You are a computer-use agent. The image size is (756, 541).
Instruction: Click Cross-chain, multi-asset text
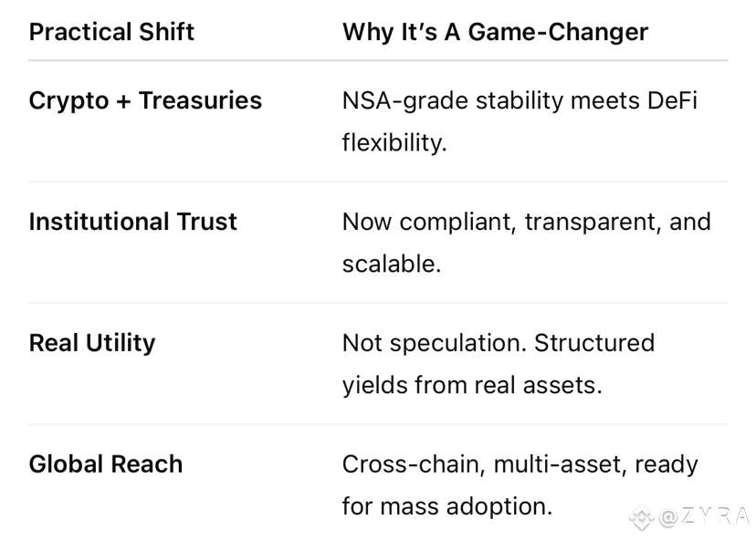485,465
